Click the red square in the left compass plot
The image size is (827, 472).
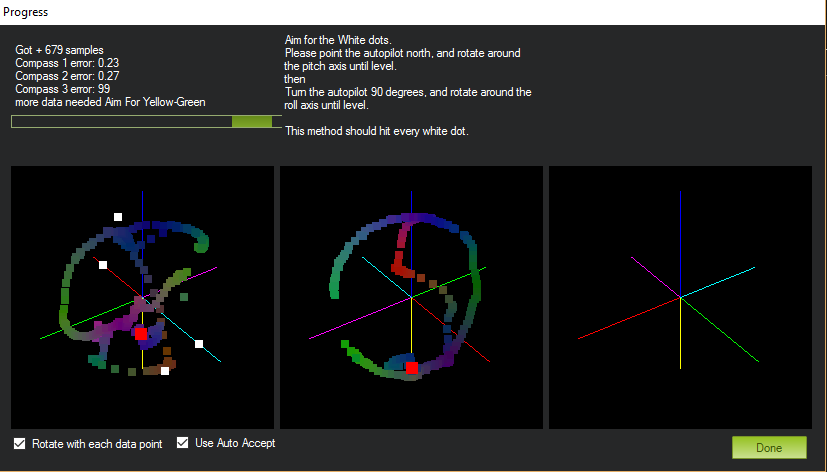[x=141, y=333]
